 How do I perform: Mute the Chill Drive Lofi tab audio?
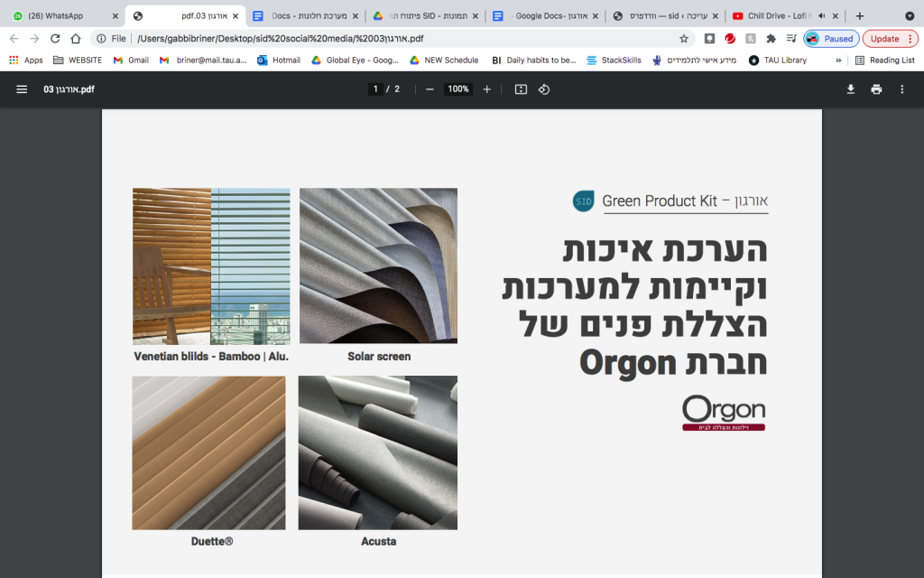pyautogui.click(x=821, y=16)
